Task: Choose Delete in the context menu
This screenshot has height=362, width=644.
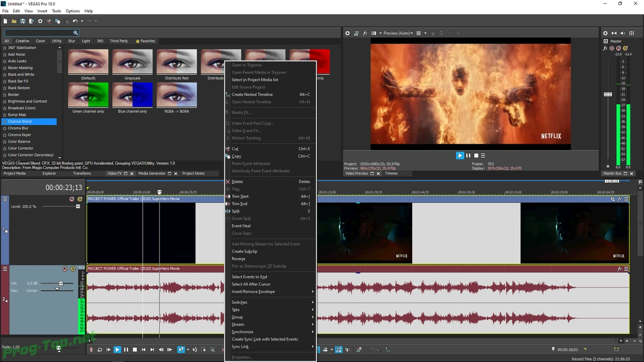Action: (x=270, y=182)
